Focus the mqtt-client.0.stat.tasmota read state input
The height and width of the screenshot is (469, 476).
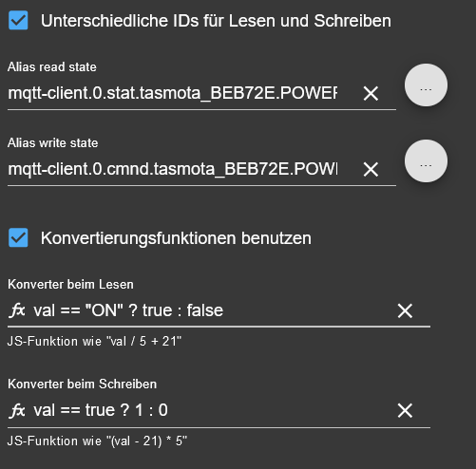coord(173,94)
